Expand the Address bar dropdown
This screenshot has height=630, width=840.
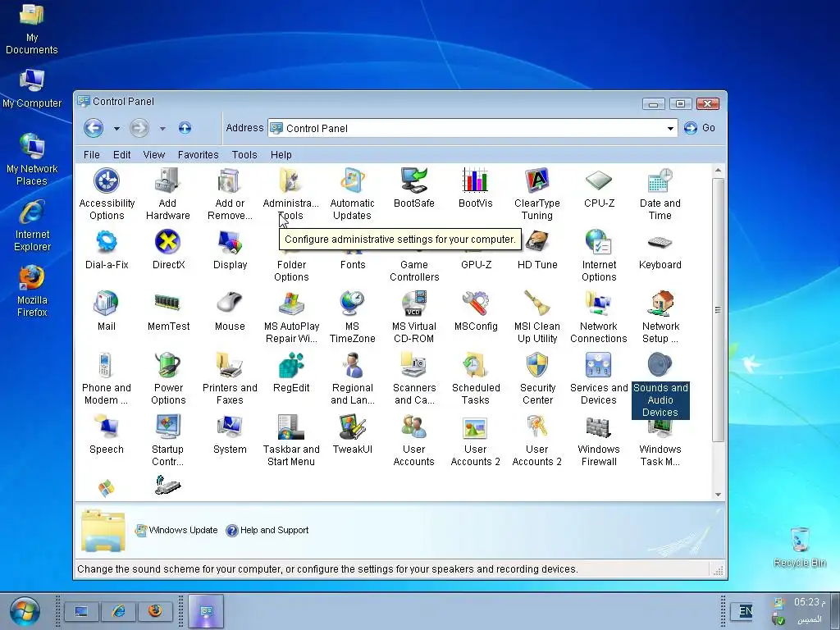pyautogui.click(x=670, y=129)
